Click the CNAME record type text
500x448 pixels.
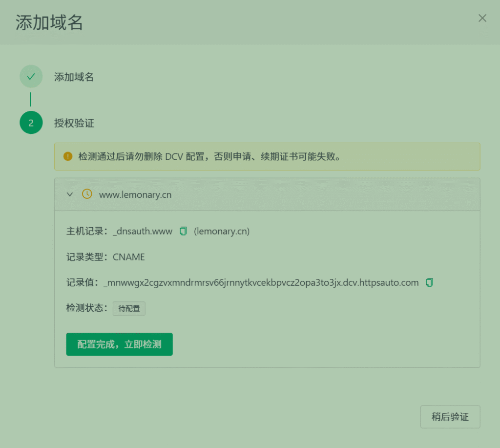pyautogui.click(x=129, y=257)
